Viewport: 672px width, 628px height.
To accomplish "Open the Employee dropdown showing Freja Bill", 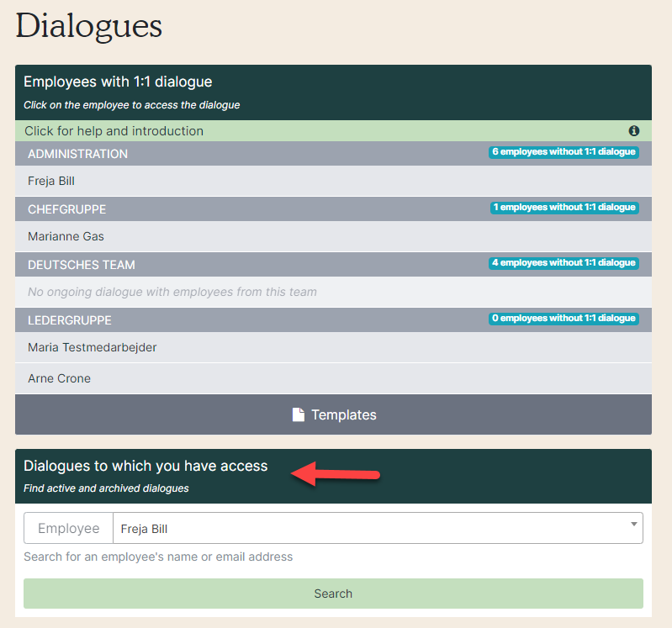I will pyautogui.click(x=370, y=529).
